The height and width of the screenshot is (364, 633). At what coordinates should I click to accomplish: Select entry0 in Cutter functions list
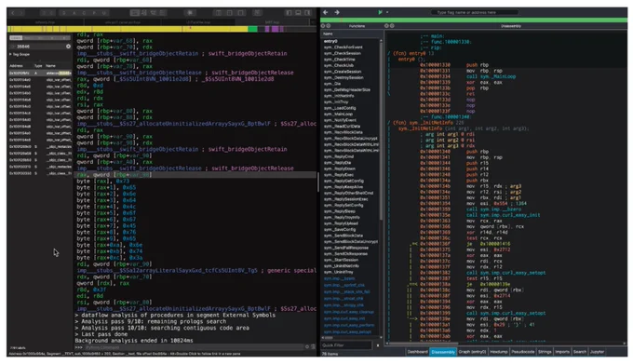(x=330, y=41)
